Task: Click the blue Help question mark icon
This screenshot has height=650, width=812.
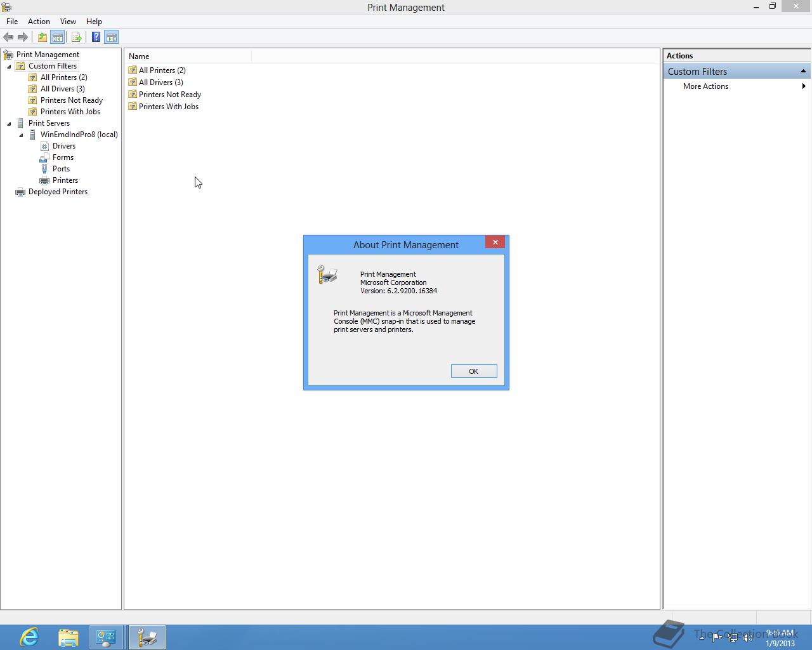Action: pos(96,37)
